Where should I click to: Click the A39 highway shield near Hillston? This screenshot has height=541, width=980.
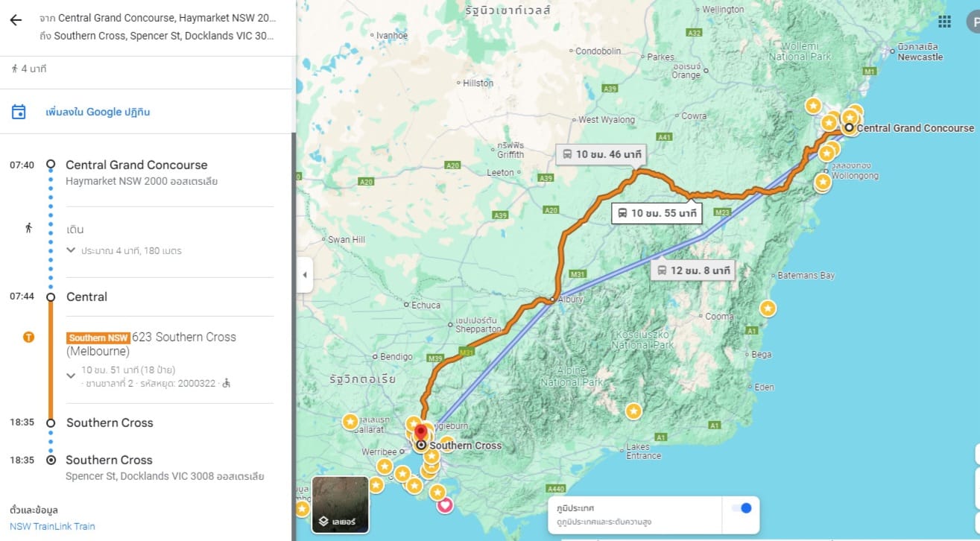tap(610, 89)
